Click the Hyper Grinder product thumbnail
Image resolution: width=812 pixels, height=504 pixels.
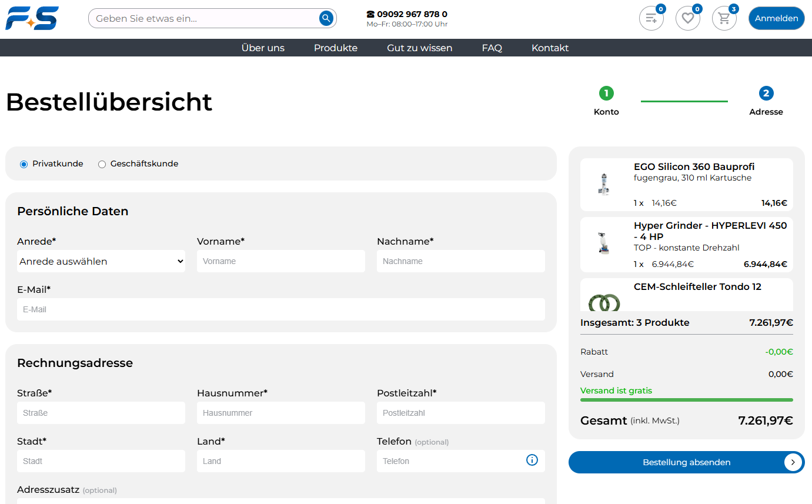[x=603, y=243]
